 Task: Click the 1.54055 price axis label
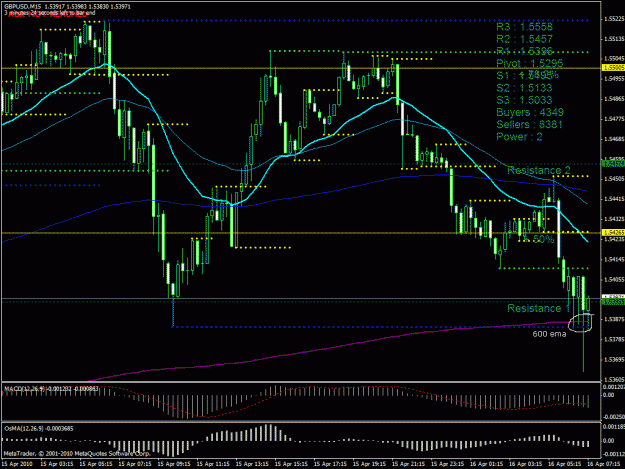614,279
